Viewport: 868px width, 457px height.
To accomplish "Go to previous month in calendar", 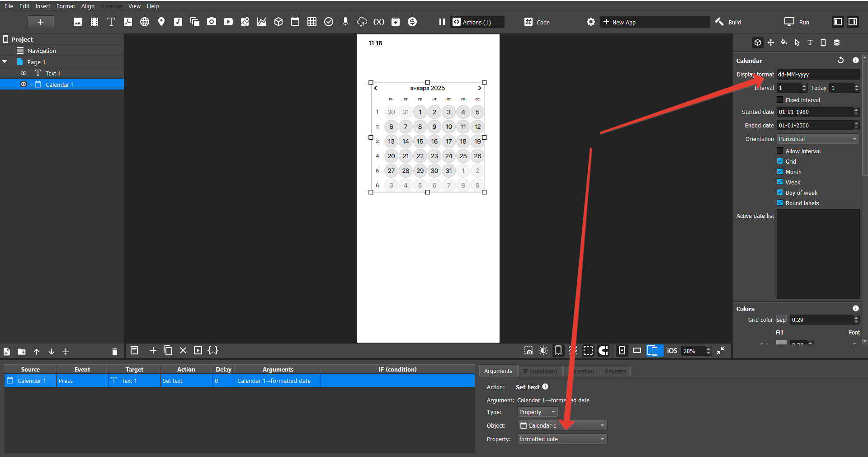I will point(376,88).
